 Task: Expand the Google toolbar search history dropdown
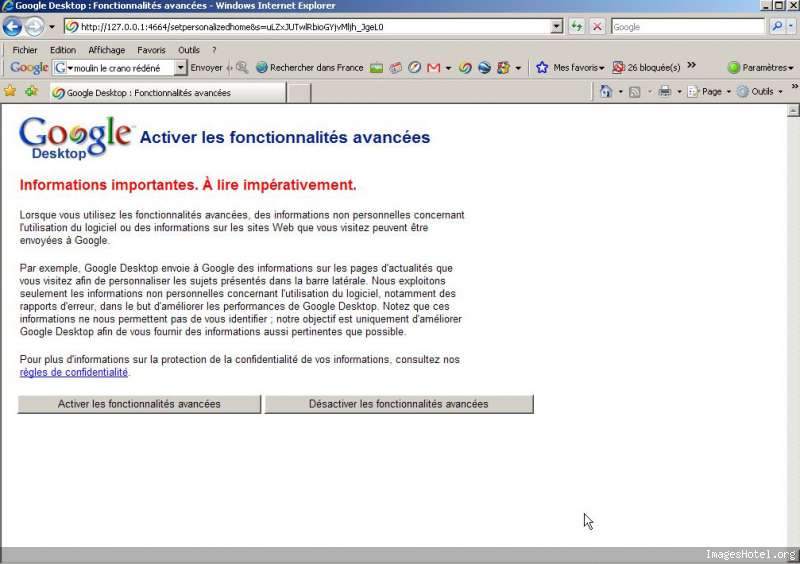[180, 68]
